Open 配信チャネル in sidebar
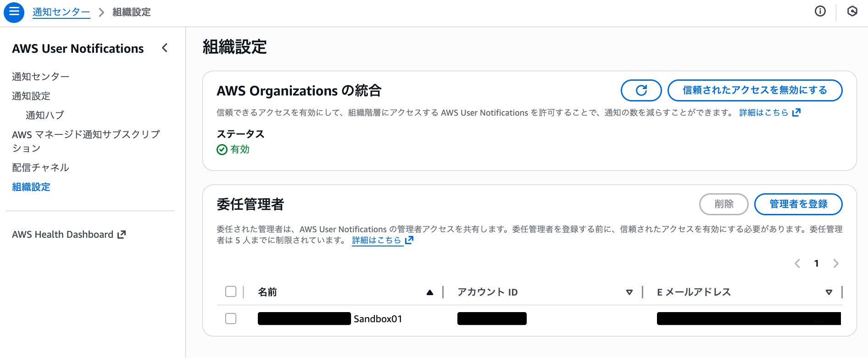Viewport: 868px width, 358px height. click(41, 168)
